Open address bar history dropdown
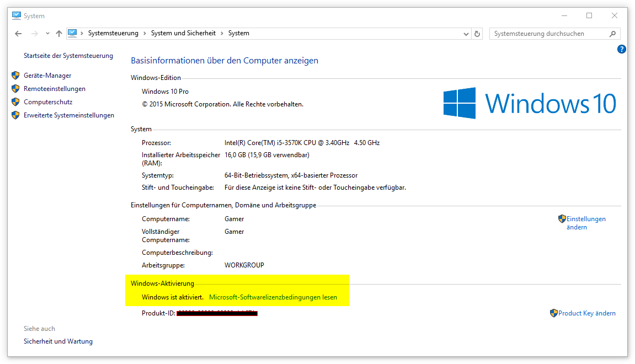This screenshot has height=364, width=635. [x=466, y=34]
